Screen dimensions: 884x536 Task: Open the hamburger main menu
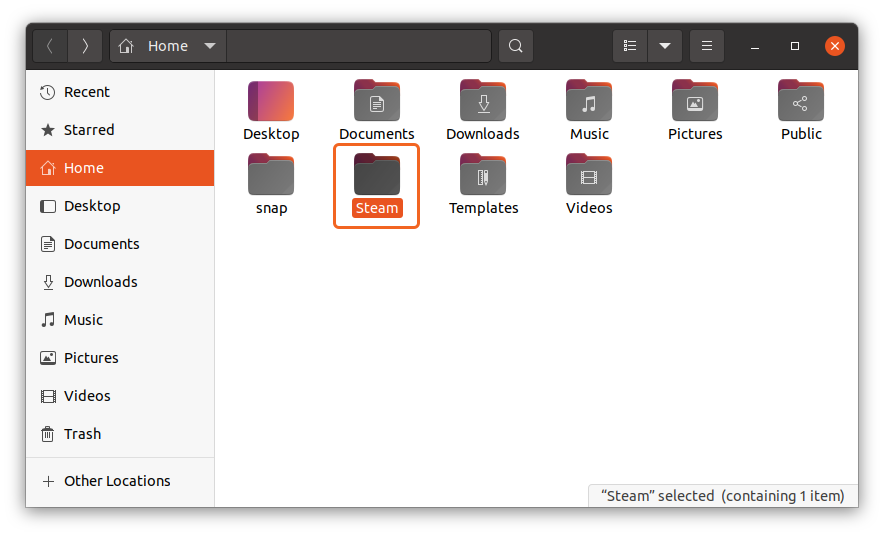coord(706,46)
